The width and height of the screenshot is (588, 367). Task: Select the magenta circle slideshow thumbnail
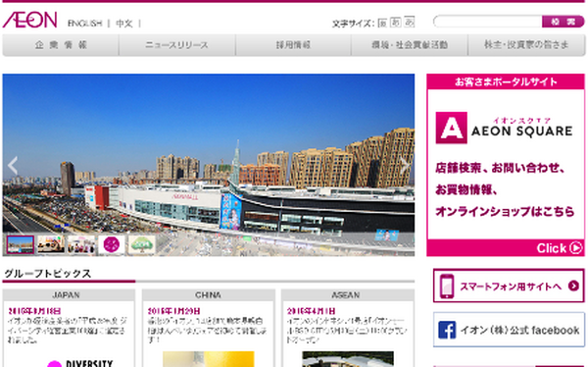click(x=112, y=245)
